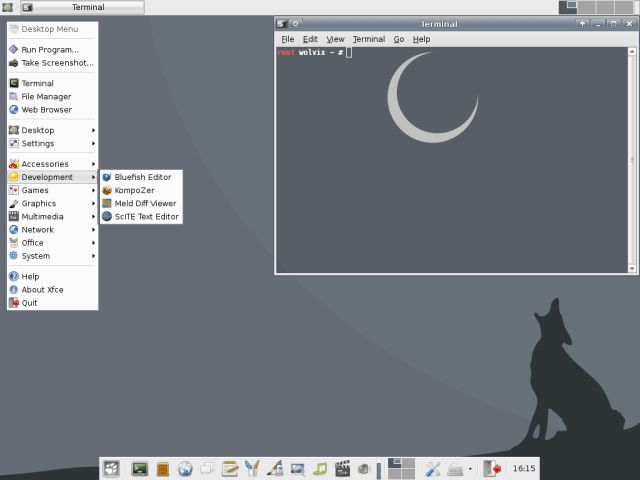This screenshot has width=640, height=480.
Task: Launch the clapperboard video player icon
Action: (x=343, y=468)
